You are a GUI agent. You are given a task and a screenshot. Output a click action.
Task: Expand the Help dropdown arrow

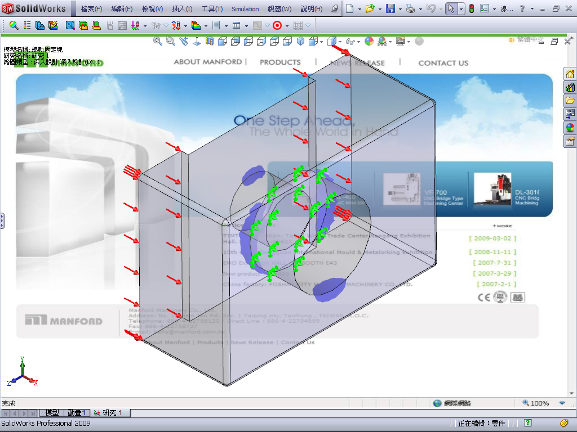pyautogui.click(x=532, y=9)
